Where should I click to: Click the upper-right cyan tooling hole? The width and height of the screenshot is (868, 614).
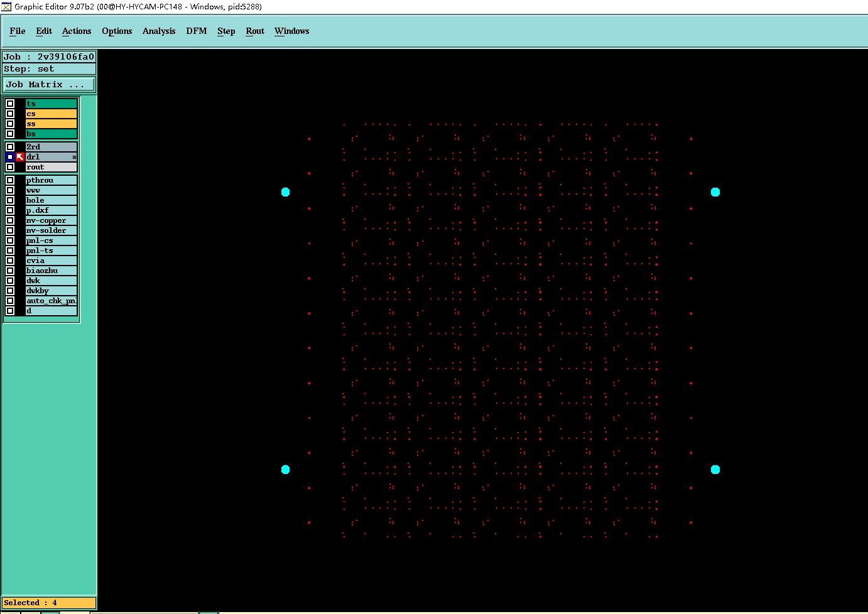[x=715, y=192]
